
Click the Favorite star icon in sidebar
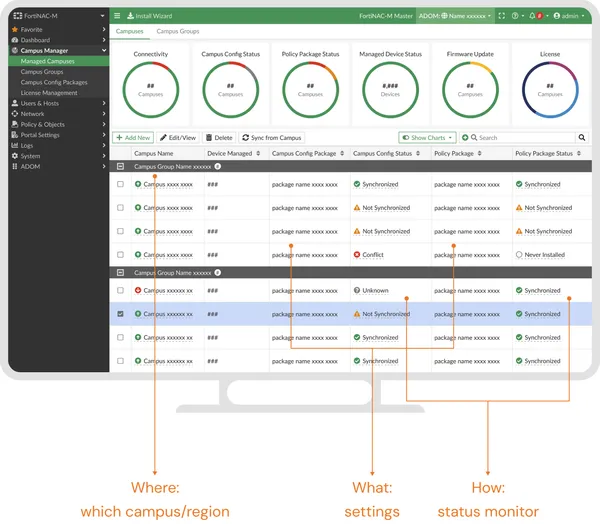(15, 29)
